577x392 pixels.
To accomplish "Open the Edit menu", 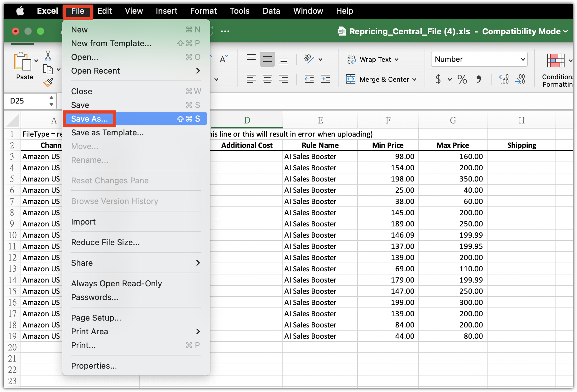I will tap(104, 11).
